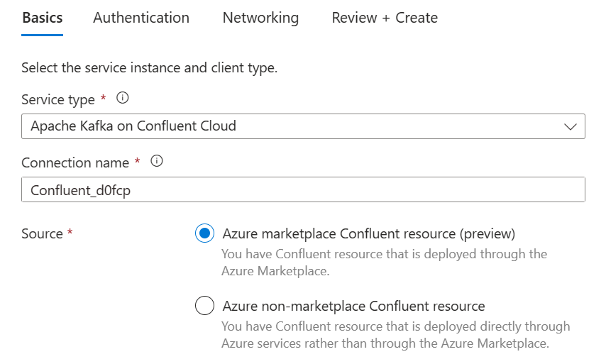This screenshot has height=364, width=606.
Task: Click the "Connection name" field label
Action: (x=75, y=162)
